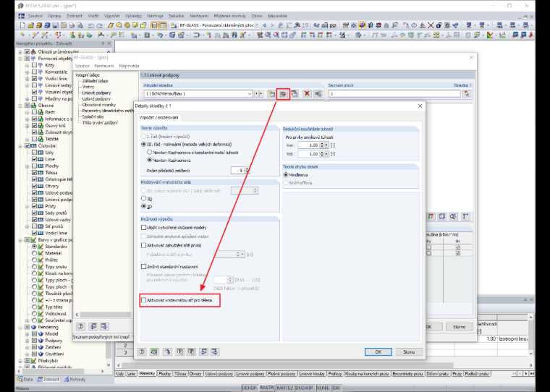Click the last icon in Aktuální skladba toolbar
The image size is (550, 392).
[x=318, y=93]
